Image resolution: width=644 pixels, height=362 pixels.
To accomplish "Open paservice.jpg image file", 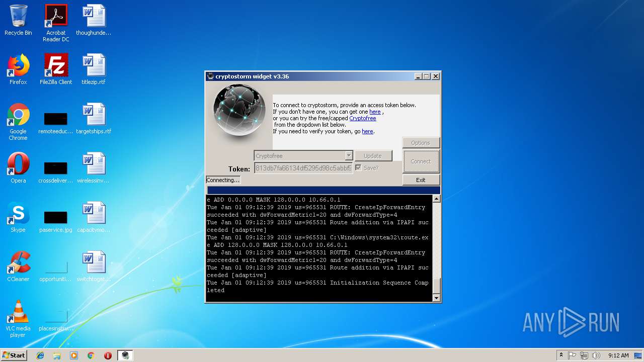I will [56, 220].
